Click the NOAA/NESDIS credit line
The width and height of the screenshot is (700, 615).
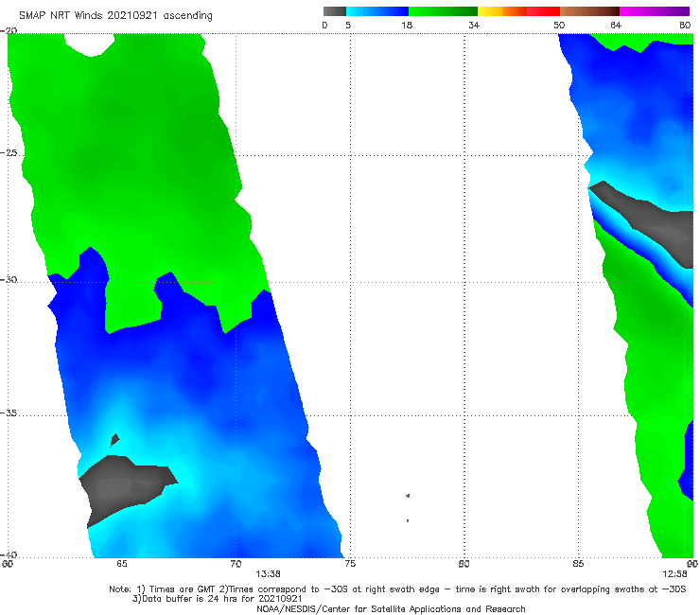pos(391,609)
